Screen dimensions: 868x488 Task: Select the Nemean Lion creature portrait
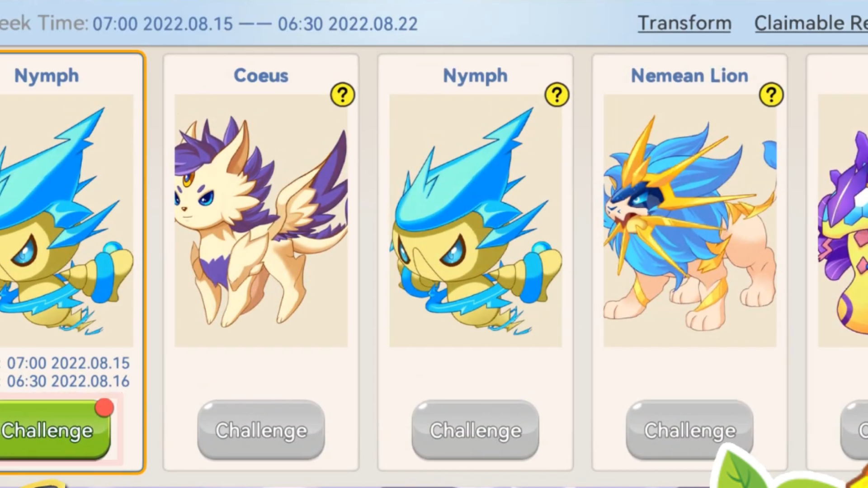690,221
